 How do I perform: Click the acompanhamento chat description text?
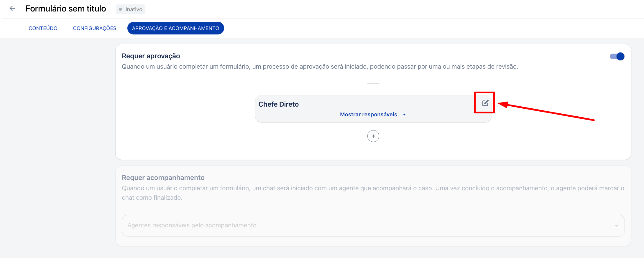coord(373,193)
